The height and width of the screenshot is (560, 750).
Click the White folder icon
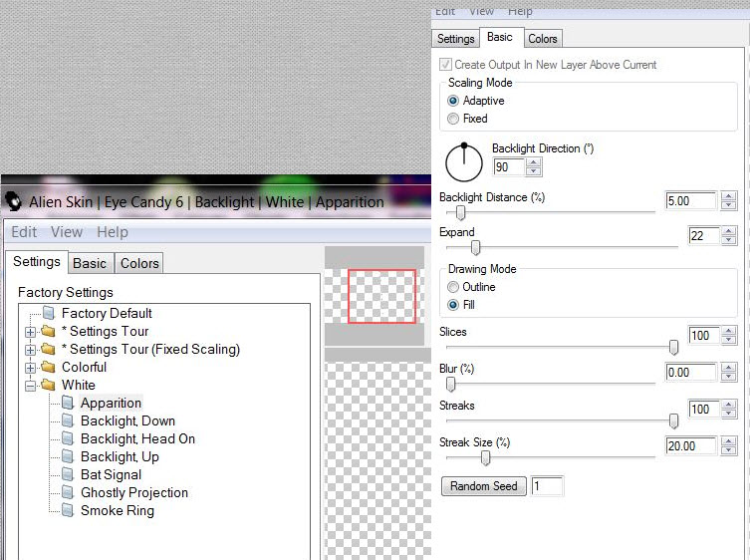[49, 385]
